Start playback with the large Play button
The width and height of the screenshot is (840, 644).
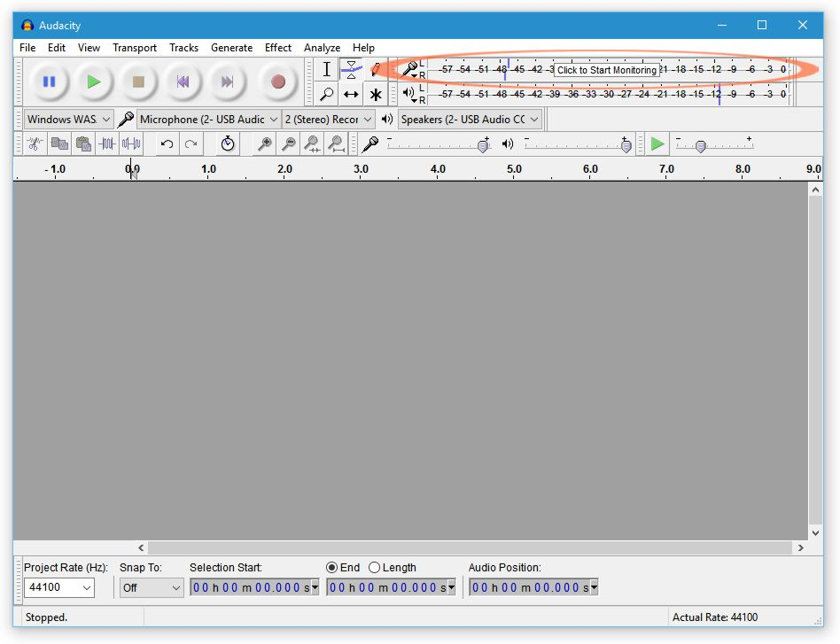pyautogui.click(x=94, y=82)
